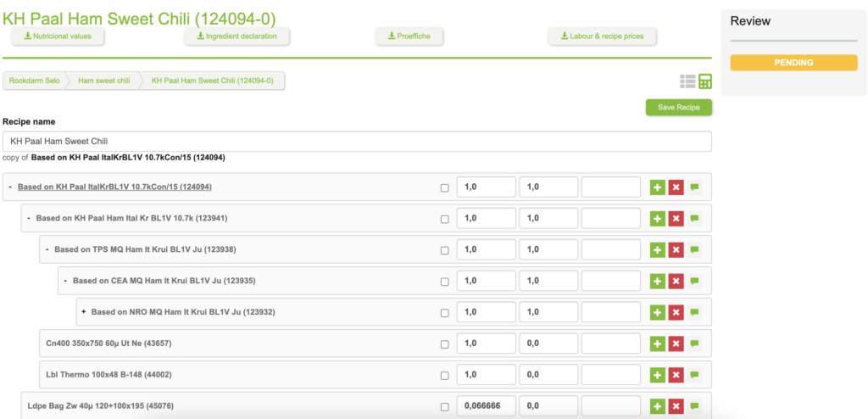Download Labour & recipe prices
868x419 pixels.
tap(603, 36)
